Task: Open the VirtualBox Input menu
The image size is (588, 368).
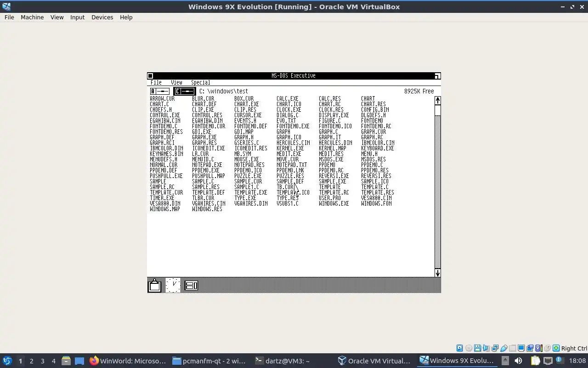Action: click(77, 17)
